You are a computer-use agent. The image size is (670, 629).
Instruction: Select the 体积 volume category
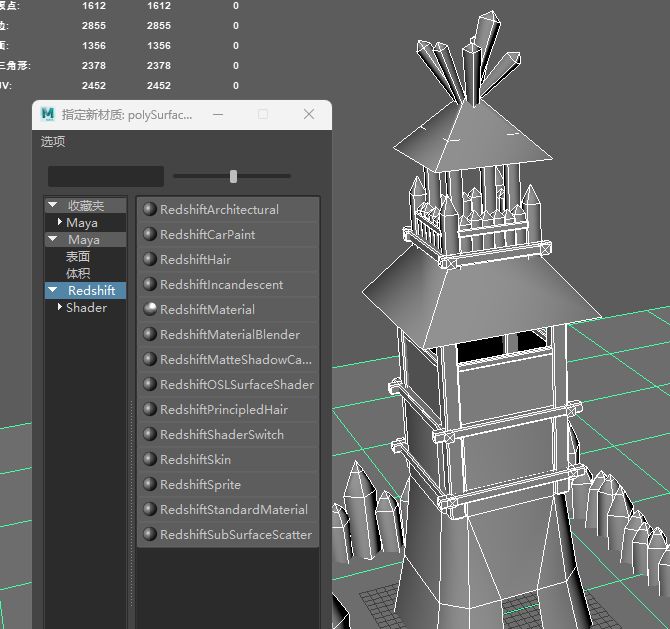[x=78, y=273]
